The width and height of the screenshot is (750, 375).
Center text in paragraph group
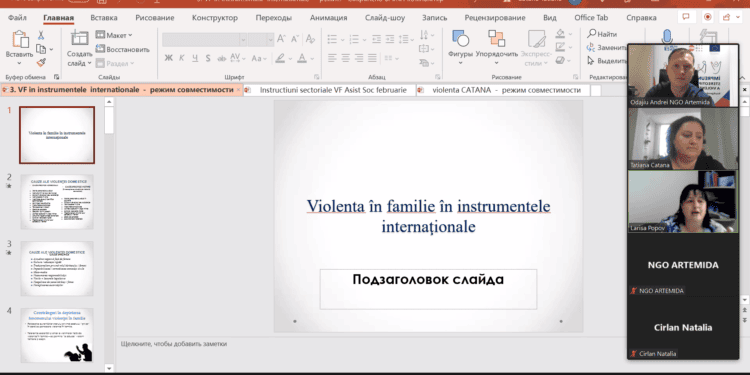(x=346, y=58)
